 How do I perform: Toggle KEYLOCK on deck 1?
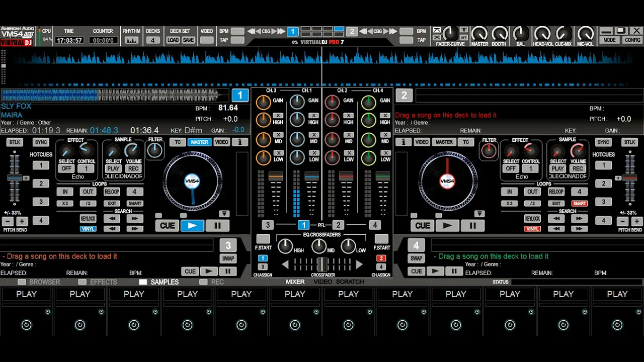pos(88,219)
